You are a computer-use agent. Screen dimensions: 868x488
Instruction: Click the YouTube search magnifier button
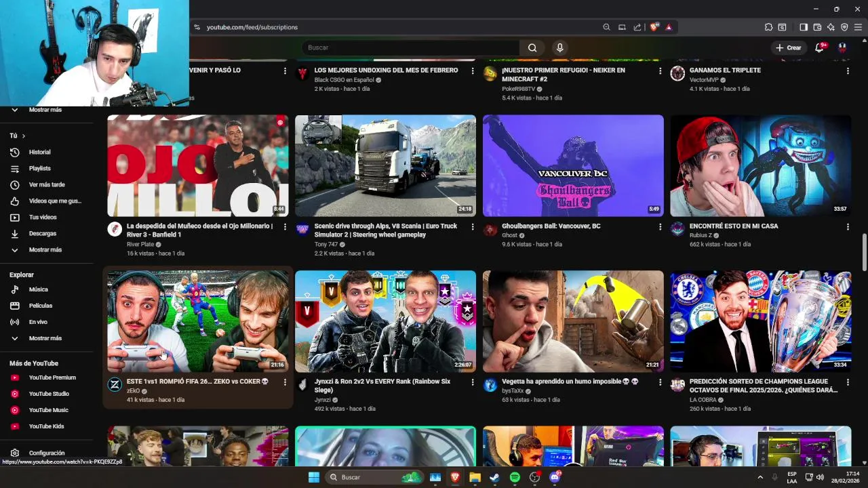click(532, 47)
